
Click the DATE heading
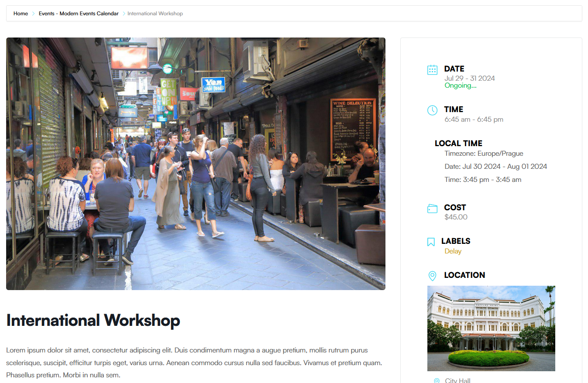[454, 68]
